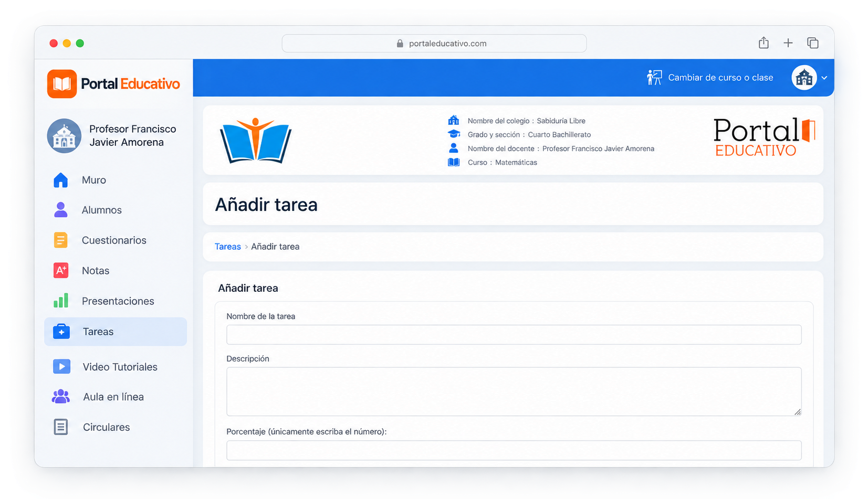Show browser tab overview icon

coord(813,43)
